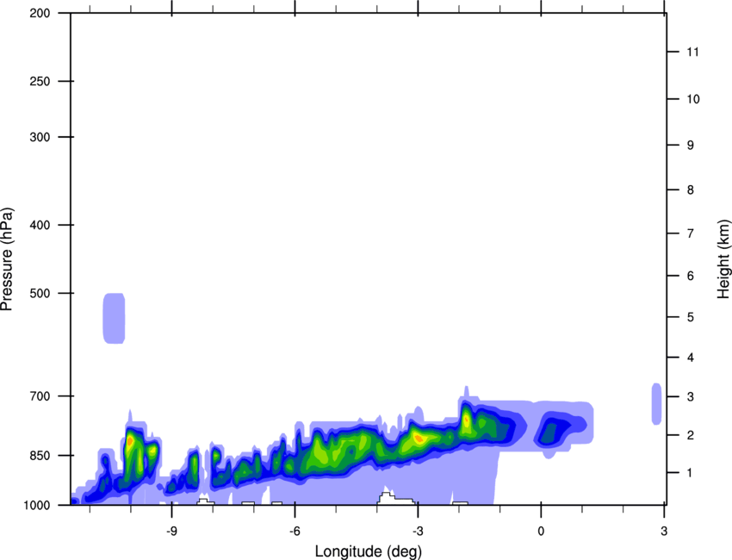The width and height of the screenshot is (732, 560).
Task: Click the 250 pressure tick label
Action: coord(40,81)
